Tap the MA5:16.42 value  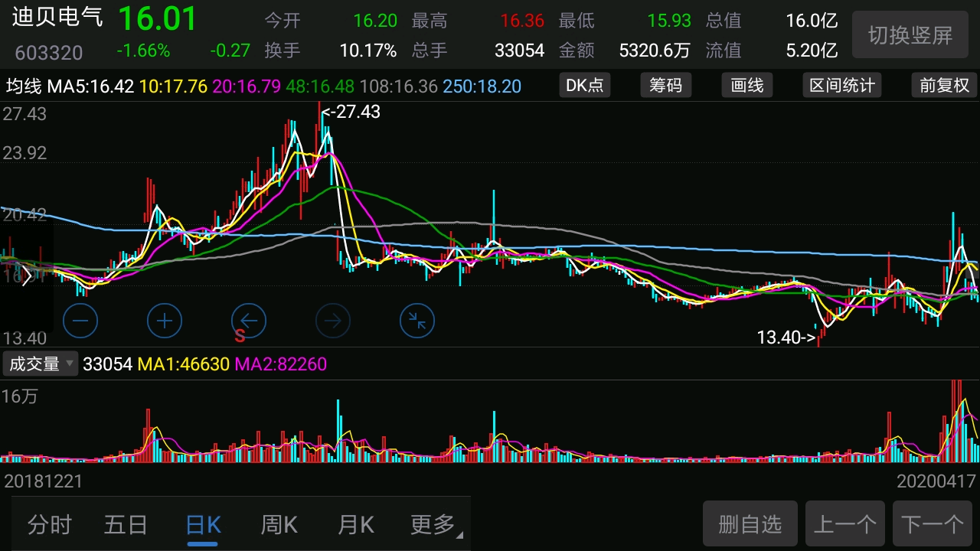[90, 86]
